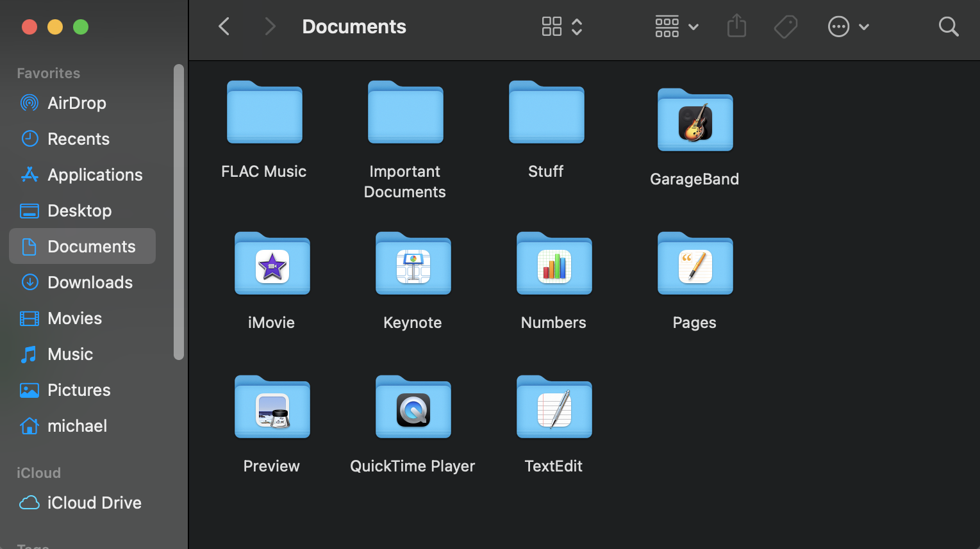Start a search with the magnifying glass
The width and height of the screenshot is (980, 549).
pyautogui.click(x=949, y=26)
